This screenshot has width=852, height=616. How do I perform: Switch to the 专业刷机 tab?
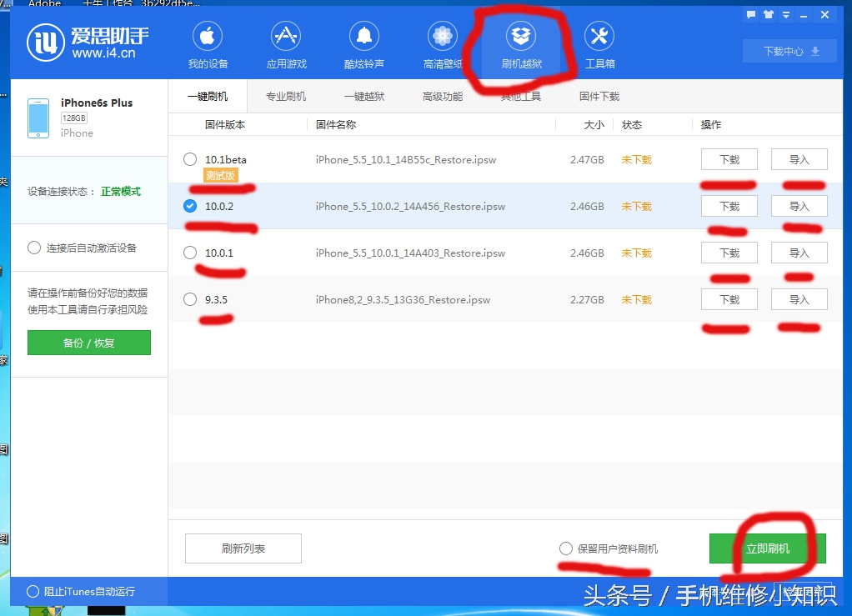(285, 96)
